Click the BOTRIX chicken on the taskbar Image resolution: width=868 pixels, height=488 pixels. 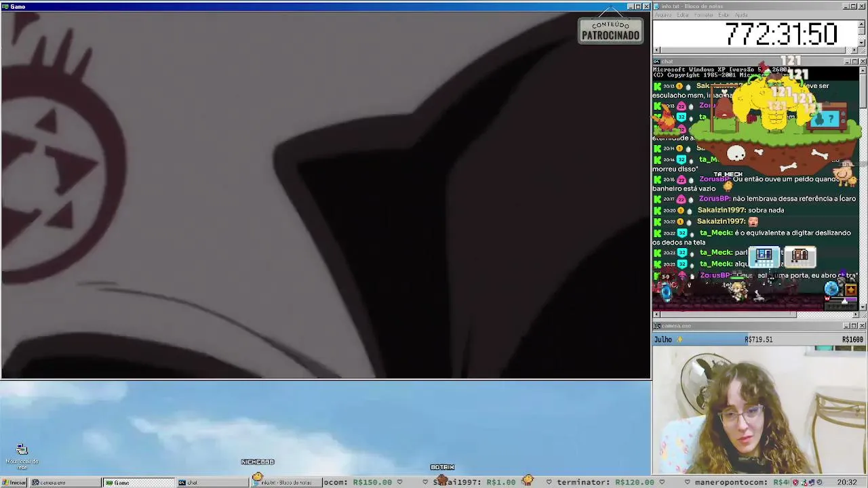pyautogui.click(x=442, y=480)
